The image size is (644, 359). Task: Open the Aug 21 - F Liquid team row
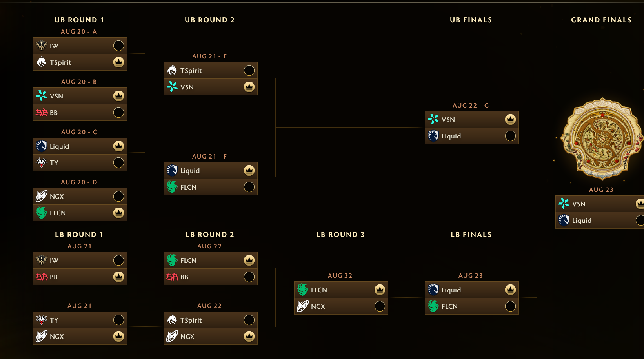211,171
